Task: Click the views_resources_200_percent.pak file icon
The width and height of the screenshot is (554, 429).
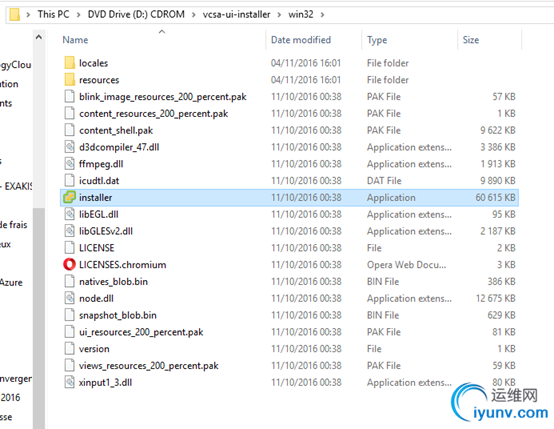Action: pos(70,365)
